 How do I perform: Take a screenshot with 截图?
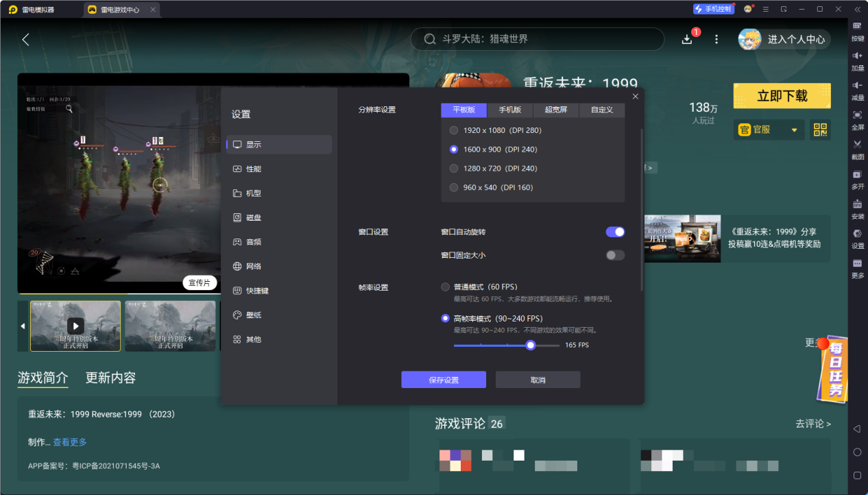click(858, 149)
